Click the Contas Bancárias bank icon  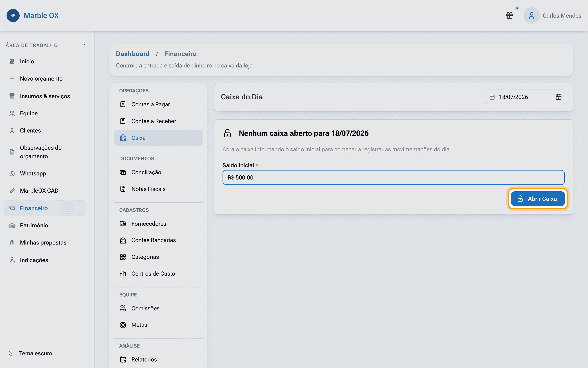(x=123, y=240)
